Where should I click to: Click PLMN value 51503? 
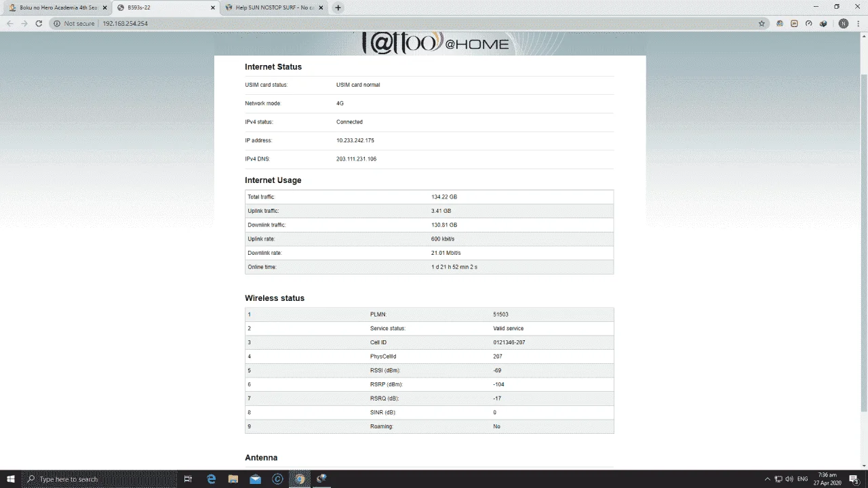[x=500, y=314]
